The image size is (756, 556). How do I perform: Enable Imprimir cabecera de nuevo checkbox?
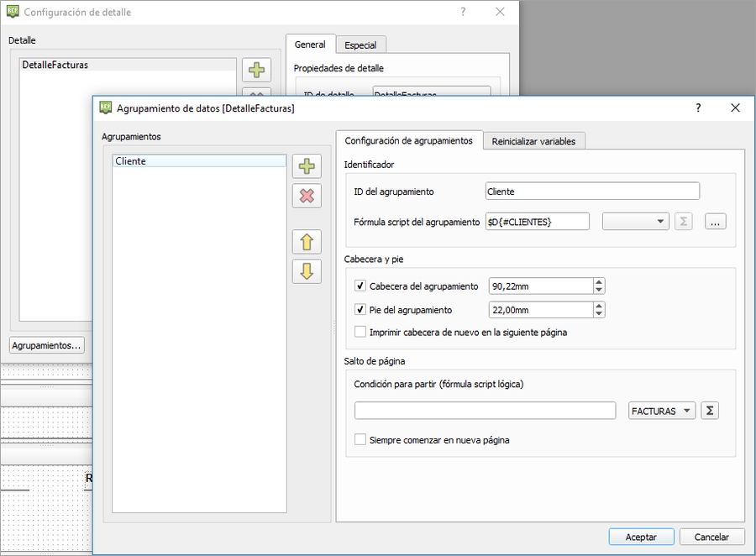360,333
